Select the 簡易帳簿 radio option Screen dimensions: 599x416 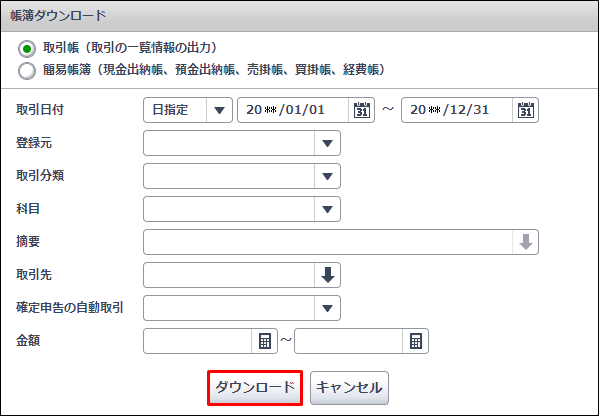click(27, 71)
